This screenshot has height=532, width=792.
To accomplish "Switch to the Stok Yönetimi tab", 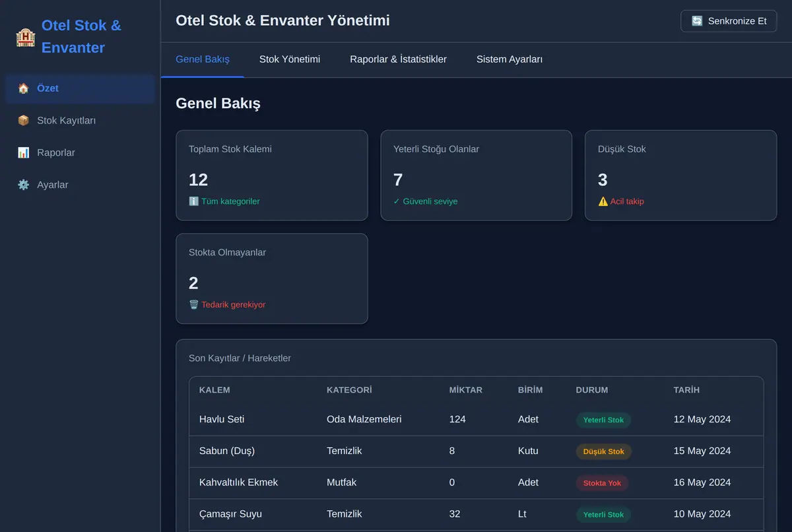I will pyautogui.click(x=290, y=59).
